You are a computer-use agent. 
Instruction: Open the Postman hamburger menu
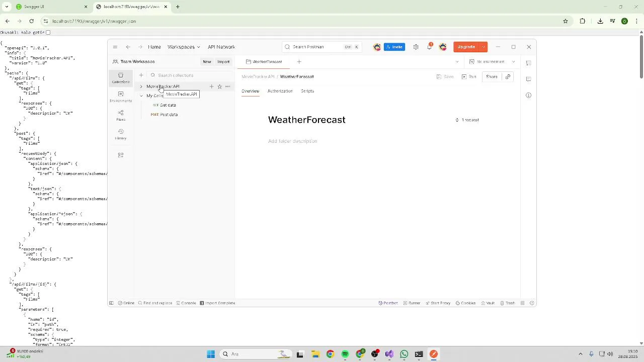click(115, 47)
